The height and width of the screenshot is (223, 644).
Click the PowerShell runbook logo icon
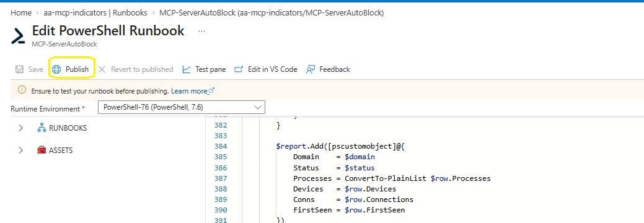point(18,36)
